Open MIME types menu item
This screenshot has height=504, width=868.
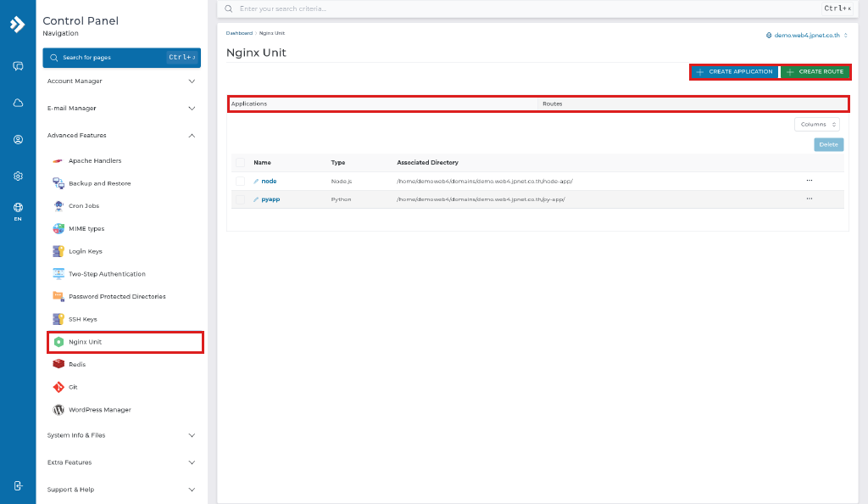86,229
